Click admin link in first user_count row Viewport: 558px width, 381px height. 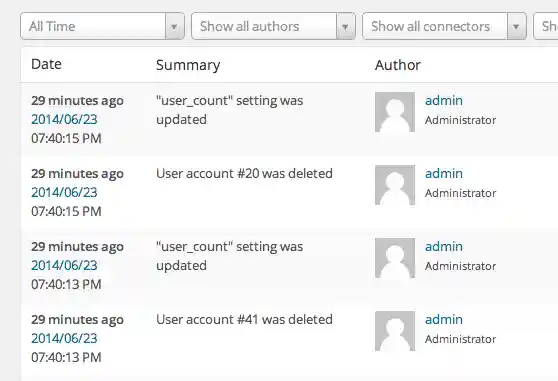(444, 100)
